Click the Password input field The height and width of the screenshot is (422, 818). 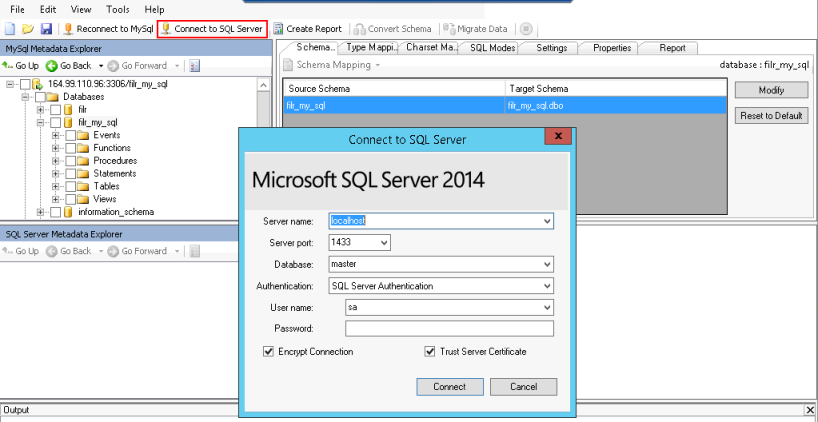coord(449,329)
